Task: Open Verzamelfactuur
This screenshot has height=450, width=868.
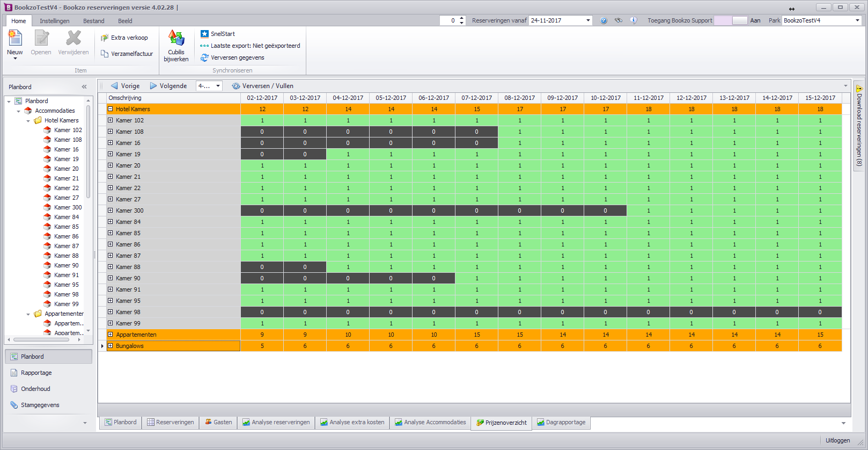Action: (x=127, y=54)
